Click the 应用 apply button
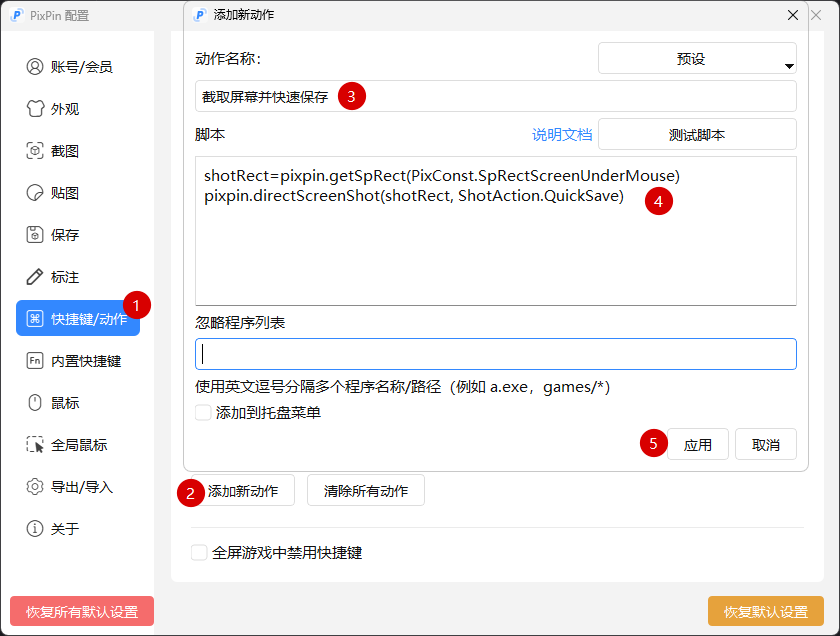Viewport: 840px width, 636px height. tap(698, 445)
